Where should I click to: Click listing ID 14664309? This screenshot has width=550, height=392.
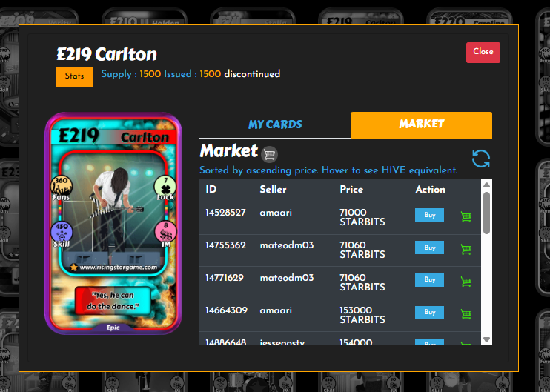[x=226, y=310]
